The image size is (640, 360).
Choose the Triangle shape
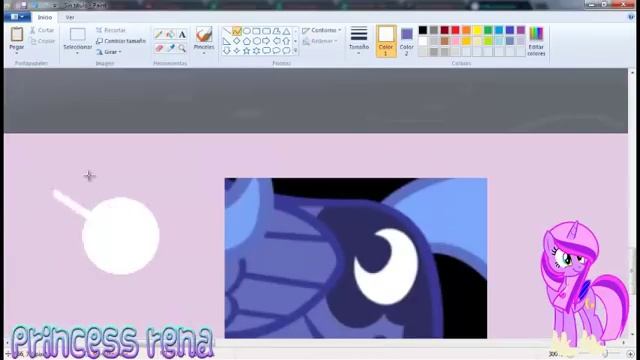click(x=287, y=31)
